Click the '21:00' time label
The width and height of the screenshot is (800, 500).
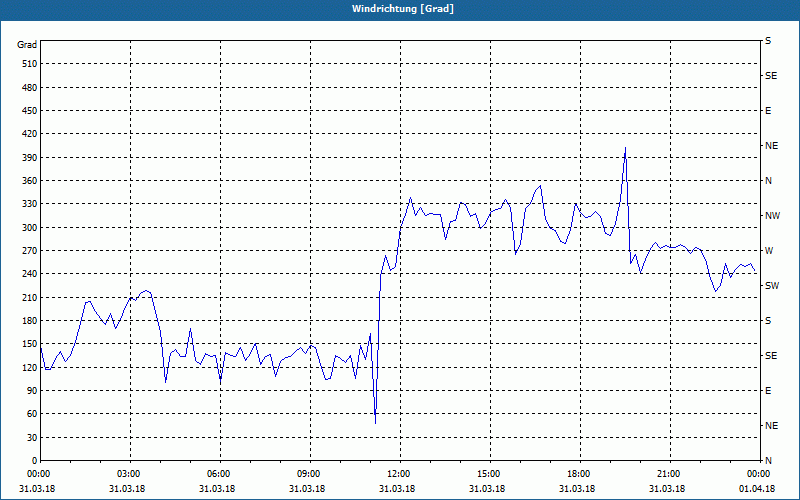coord(670,473)
